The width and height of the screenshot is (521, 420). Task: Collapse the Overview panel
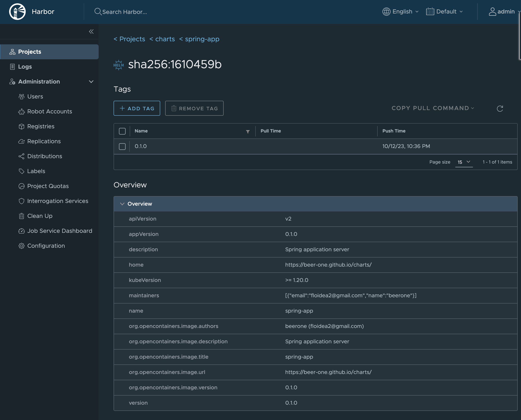[122, 204]
